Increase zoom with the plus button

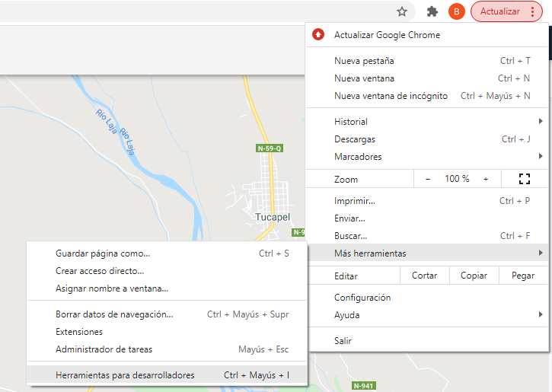[486, 179]
